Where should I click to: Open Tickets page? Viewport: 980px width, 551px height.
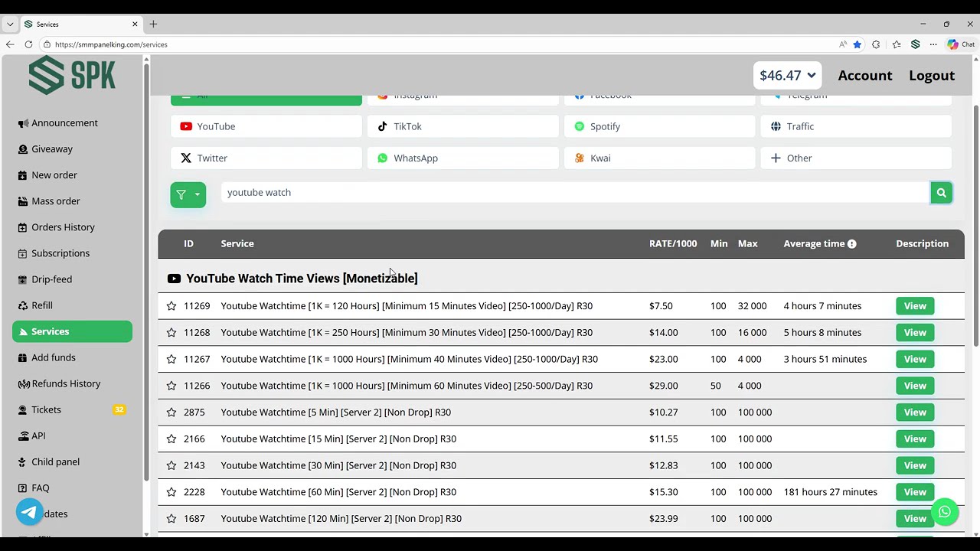pyautogui.click(x=72, y=409)
